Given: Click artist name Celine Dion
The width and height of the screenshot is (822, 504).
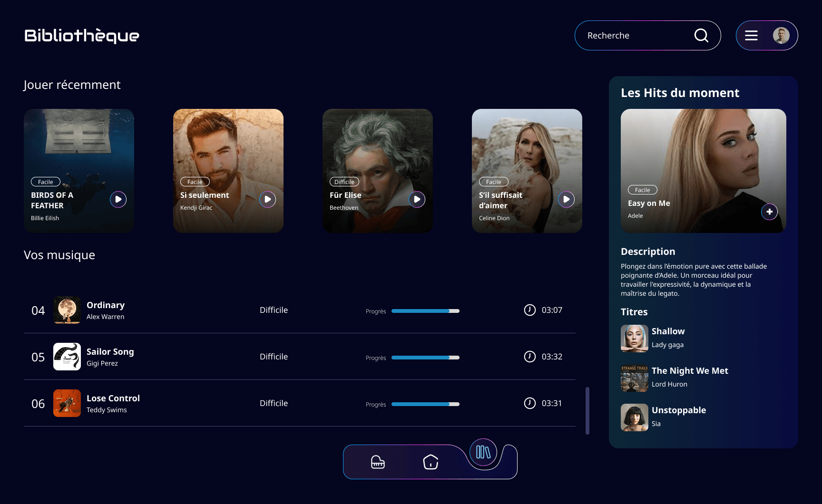Looking at the screenshot, I should click(494, 218).
